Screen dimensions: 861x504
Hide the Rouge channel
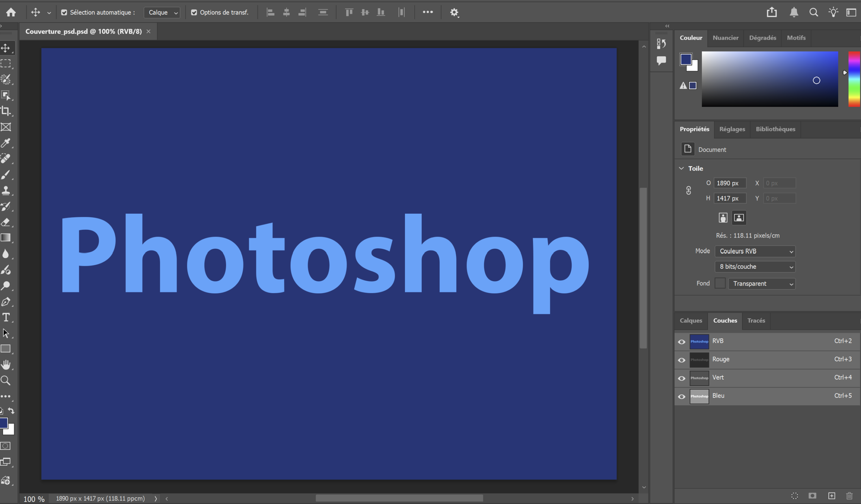pos(682,360)
